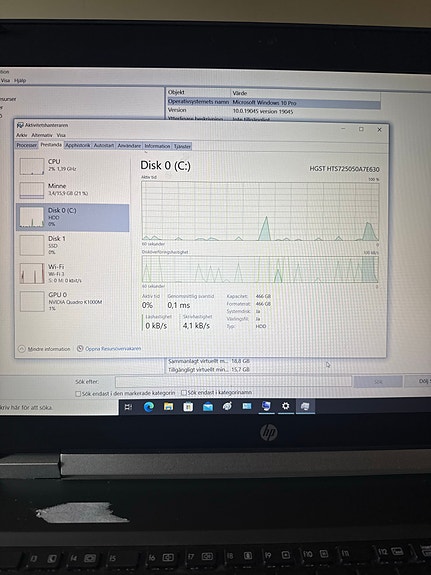Collapse view with Mindre information

pyautogui.click(x=44, y=349)
